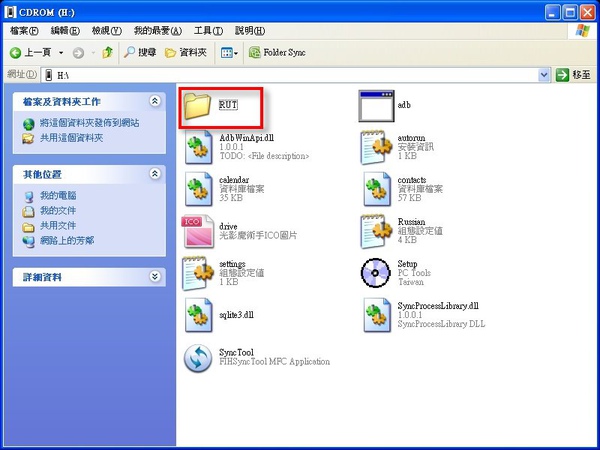The image size is (600, 450).
Task: Open the autorun setup information file
Action: coord(378,147)
